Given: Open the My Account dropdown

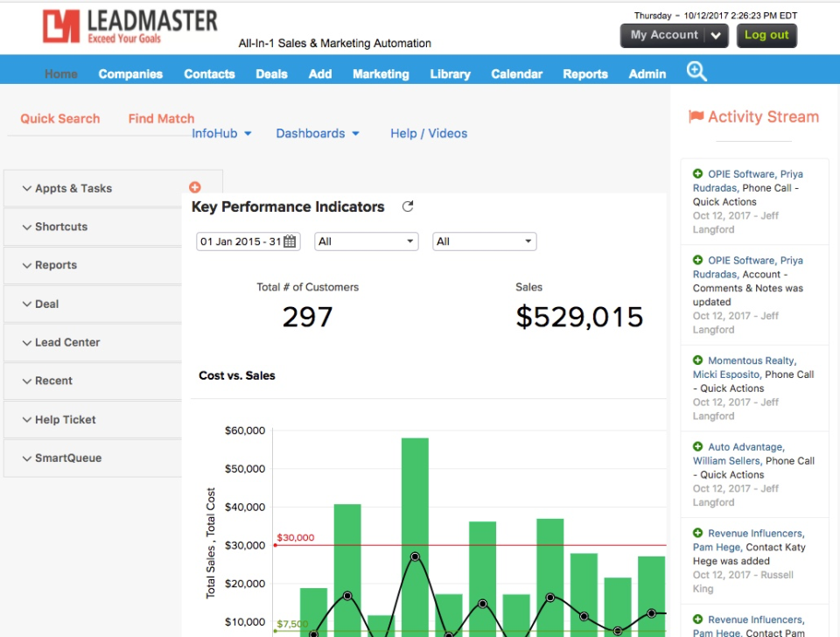Looking at the screenshot, I should click(673, 37).
